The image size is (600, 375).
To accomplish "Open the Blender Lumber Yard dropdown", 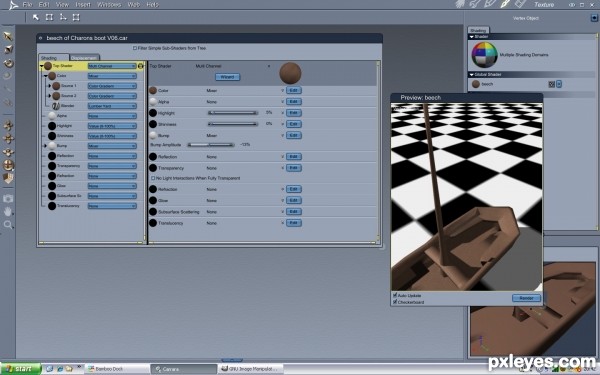I will 112,106.
